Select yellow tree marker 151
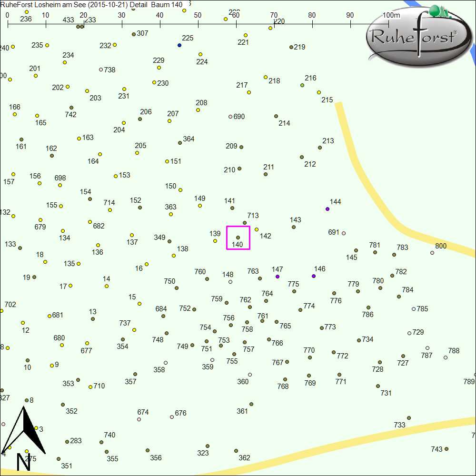Image resolution: width=476 pixels, height=476 pixels. 167,161
